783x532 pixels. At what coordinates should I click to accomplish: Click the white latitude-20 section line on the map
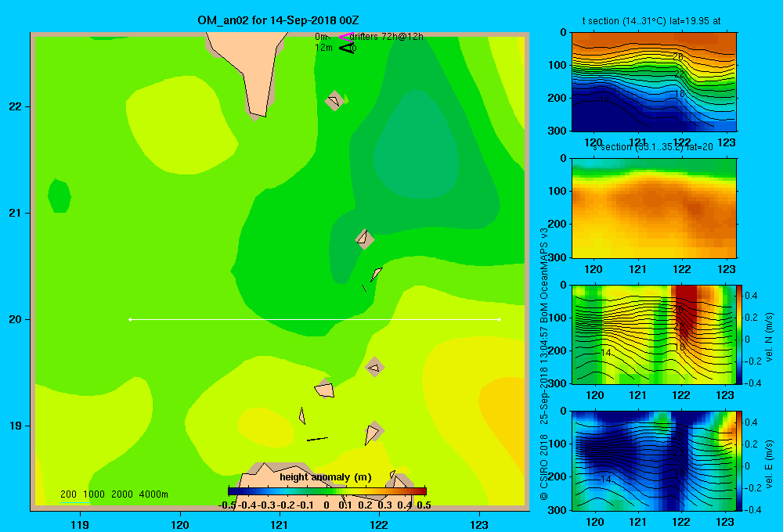coord(315,319)
